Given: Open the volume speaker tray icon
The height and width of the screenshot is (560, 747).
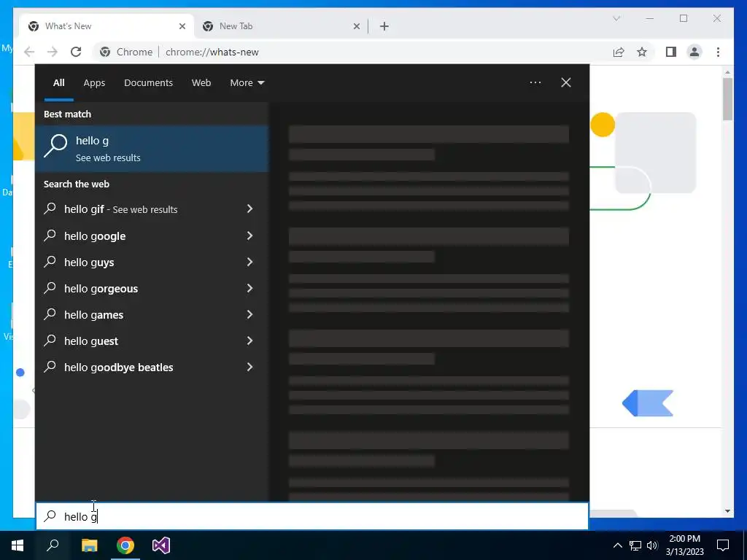Looking at the screenshot, I should click(652, 545).
